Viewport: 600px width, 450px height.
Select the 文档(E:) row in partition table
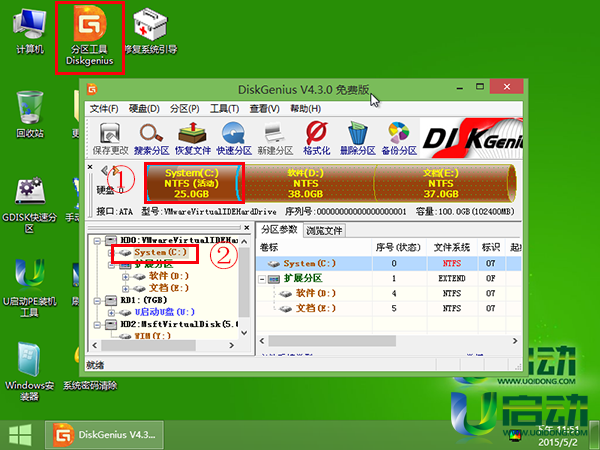[x=389, y=308]
